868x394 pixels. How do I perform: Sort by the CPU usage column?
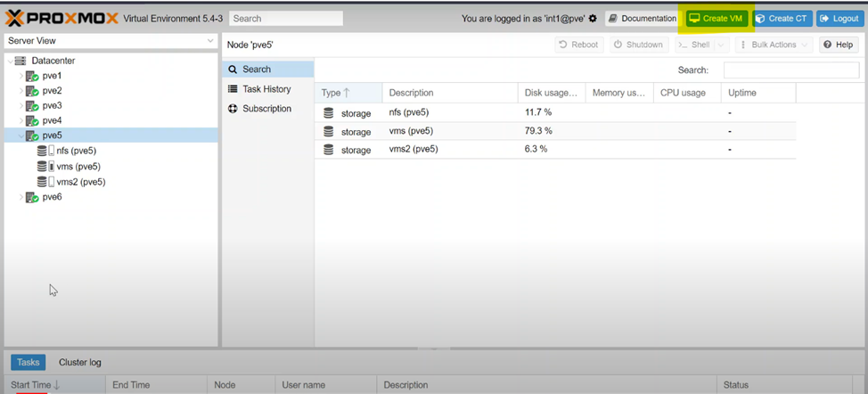[x=687, y=93]
